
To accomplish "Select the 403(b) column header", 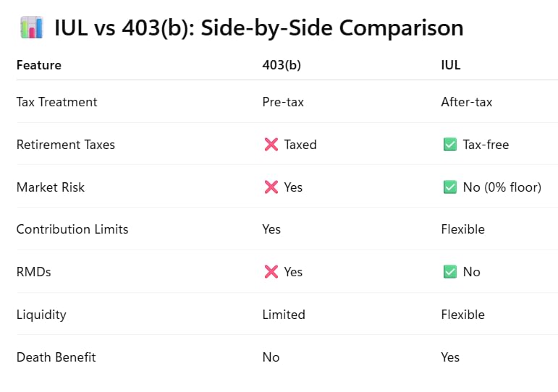I will point(282,65).
